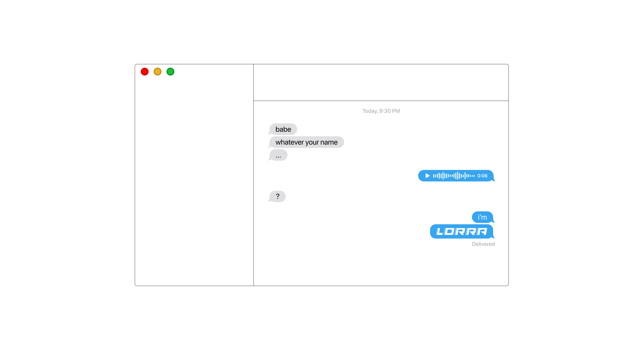Click the voice message waveform
The width and height of the screenshot is (644, 350).
tap(454, 176)
